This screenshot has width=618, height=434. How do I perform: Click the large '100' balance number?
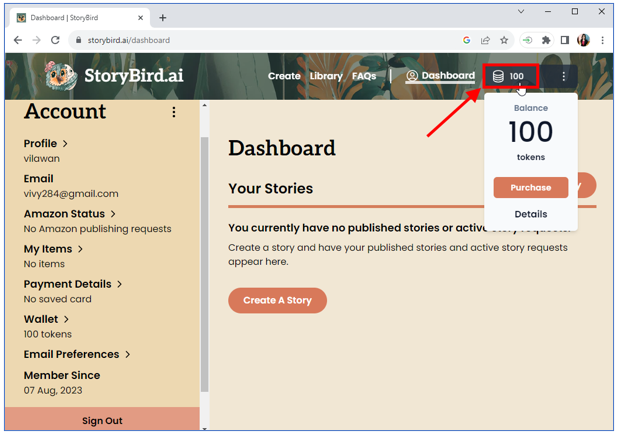[x=531, y=132]
